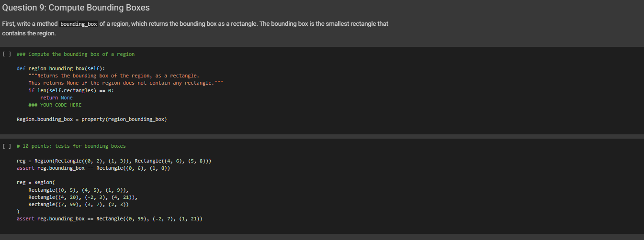Screen dimensions: 644x240
Task: Click the 'Compute the bounding box' comment line
Action: (76, 54)
